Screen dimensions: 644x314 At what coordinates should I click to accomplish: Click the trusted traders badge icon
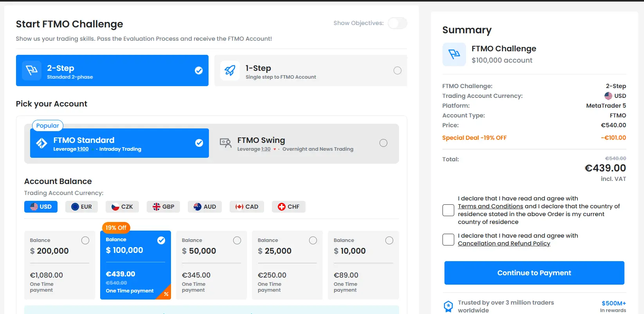pyautogui.click(x=448, y=306)
